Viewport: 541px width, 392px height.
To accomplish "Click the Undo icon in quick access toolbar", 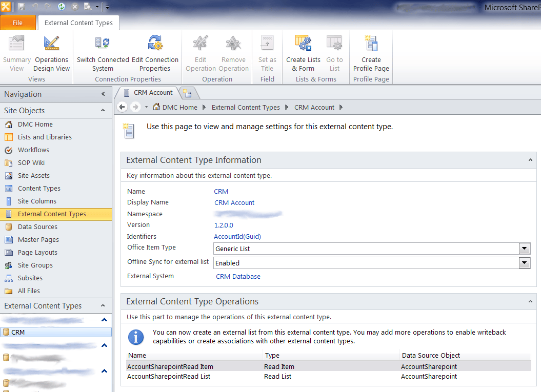I will [35, 7].
